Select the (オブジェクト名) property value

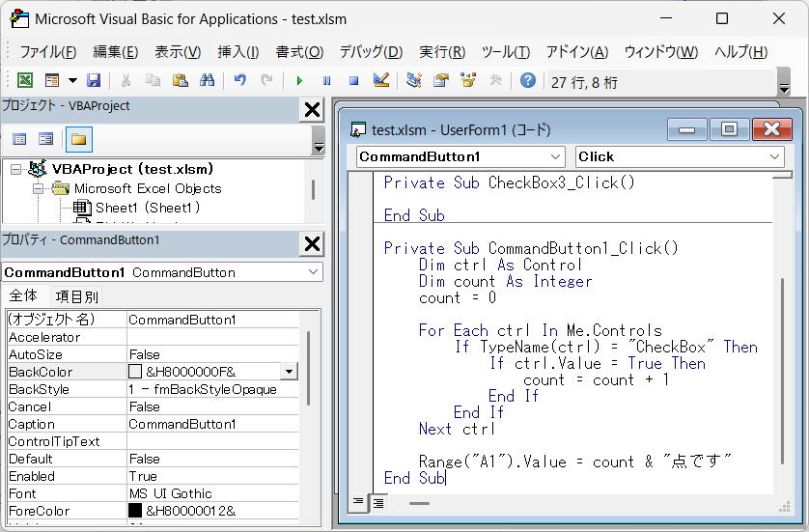[x=212, y=320]
